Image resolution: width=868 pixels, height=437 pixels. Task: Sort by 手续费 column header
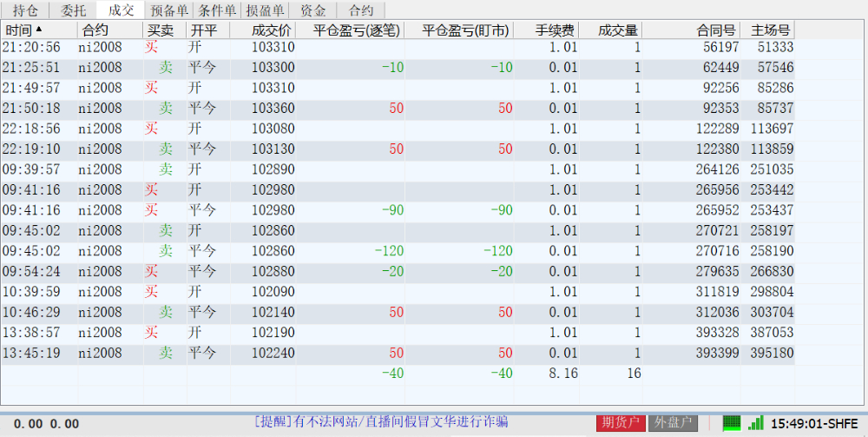[x=546, y=30]
